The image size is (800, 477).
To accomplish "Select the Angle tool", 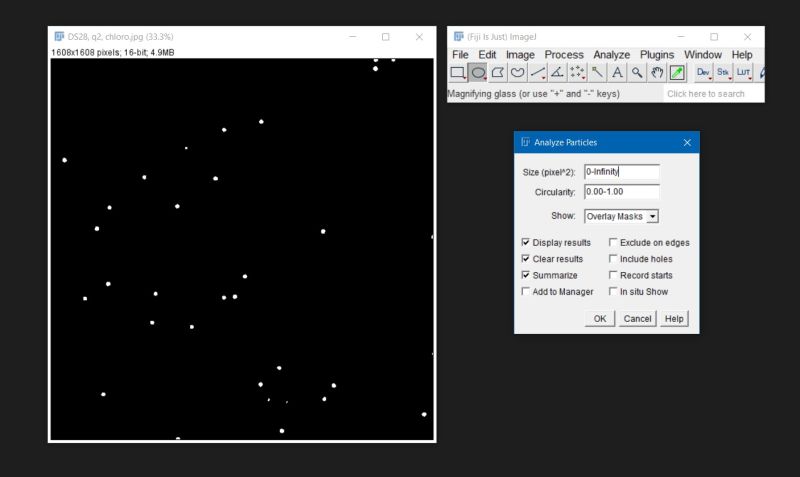I will point(557,73).
